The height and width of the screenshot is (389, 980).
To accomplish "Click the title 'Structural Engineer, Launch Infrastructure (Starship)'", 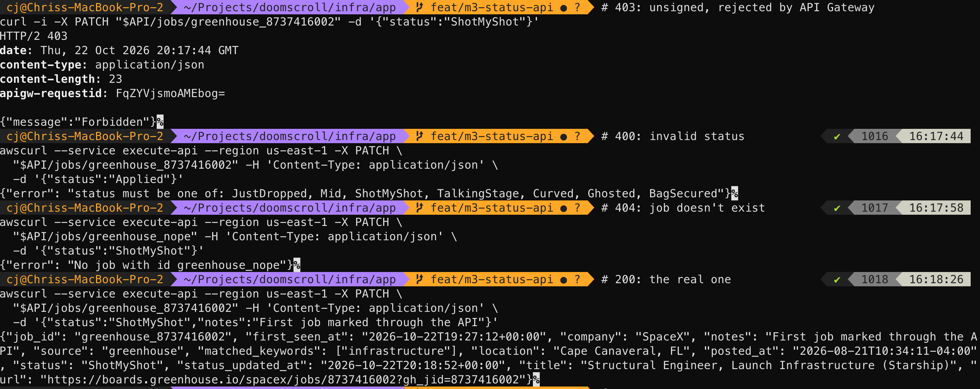I will [769, 365].
